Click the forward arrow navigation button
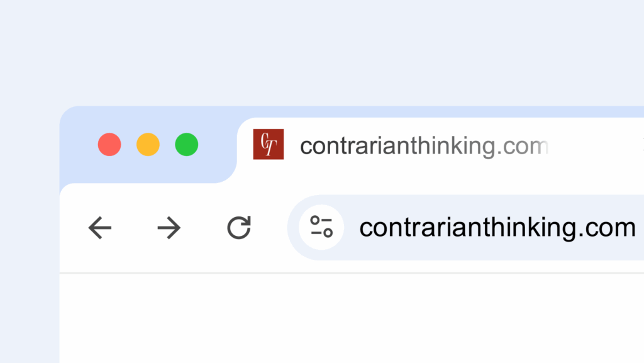644x363 pixels. coord(169,228)
